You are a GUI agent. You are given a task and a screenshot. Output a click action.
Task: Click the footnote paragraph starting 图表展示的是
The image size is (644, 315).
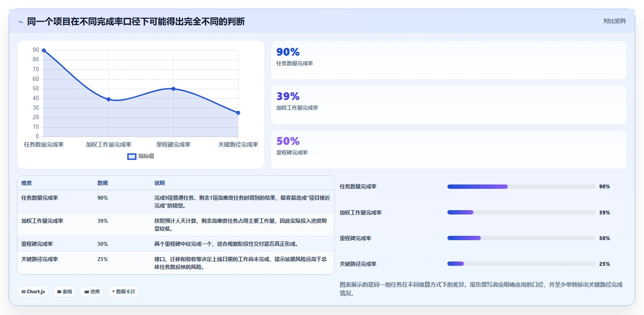pos(481,289)
